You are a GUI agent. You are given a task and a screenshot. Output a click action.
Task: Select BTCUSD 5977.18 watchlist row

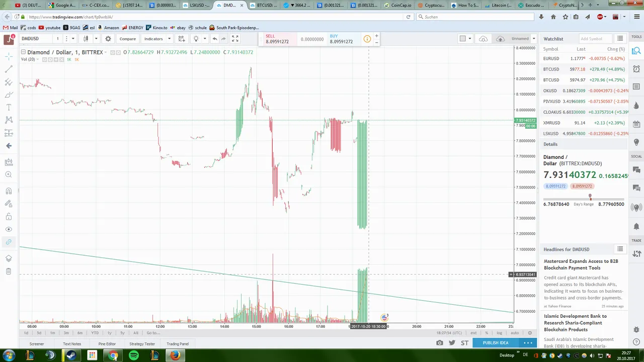pos(584,69)
